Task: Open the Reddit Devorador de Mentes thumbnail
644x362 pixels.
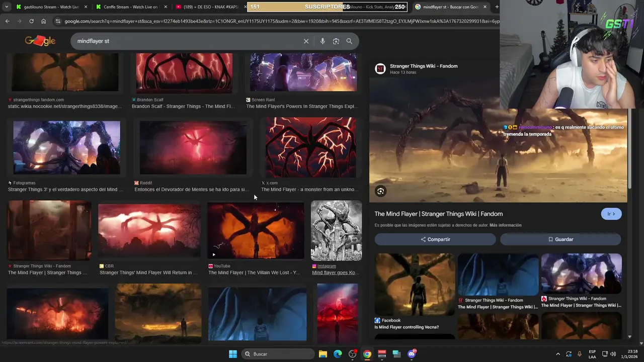Action: (x=193, y=148)
